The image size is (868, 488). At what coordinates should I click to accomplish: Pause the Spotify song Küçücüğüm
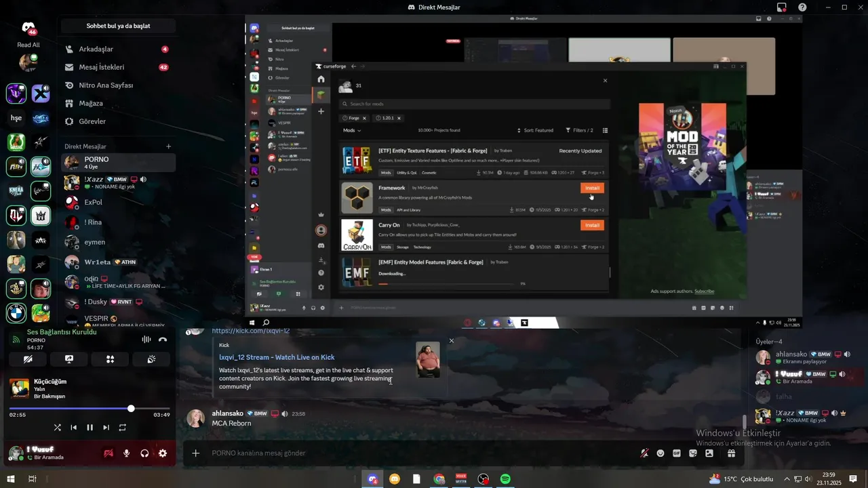pyautogui.click(x=90, y=428)
